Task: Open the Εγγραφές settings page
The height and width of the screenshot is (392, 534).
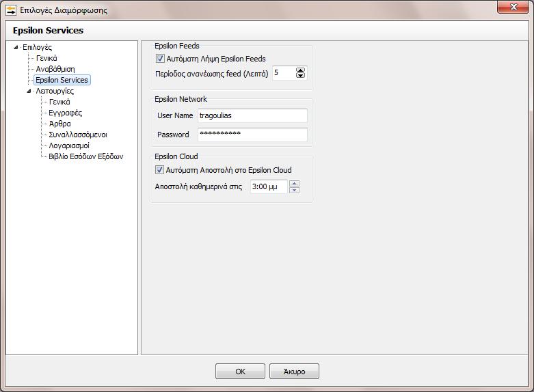Action: click(66, 113)
